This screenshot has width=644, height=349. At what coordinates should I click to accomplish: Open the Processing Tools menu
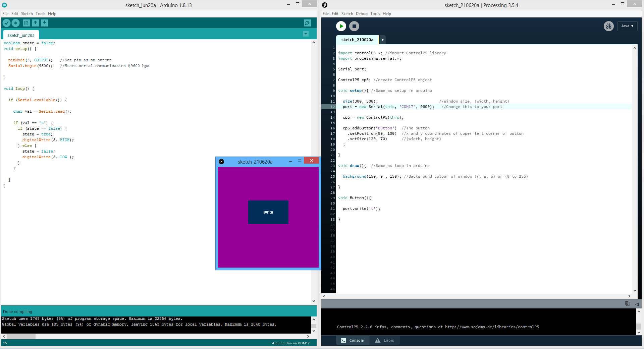pyautogui.click(x=375, y=14)
